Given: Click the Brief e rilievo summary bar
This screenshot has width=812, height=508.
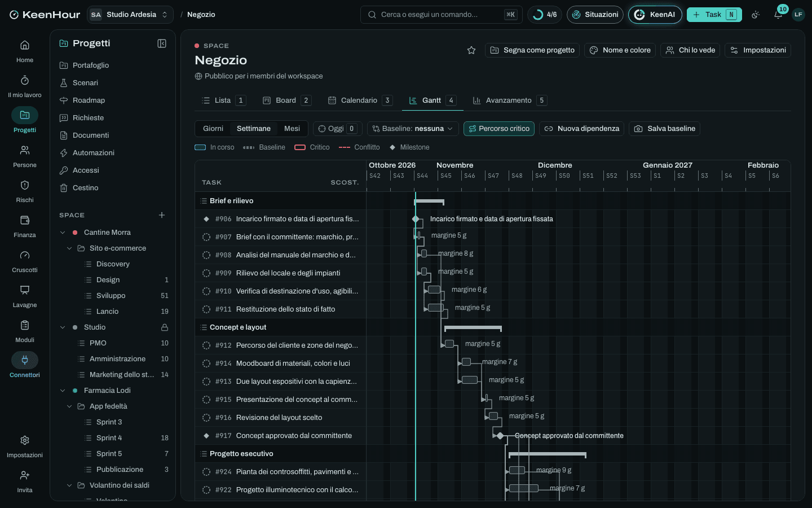Looking at the screenshot, I should 429,202.
